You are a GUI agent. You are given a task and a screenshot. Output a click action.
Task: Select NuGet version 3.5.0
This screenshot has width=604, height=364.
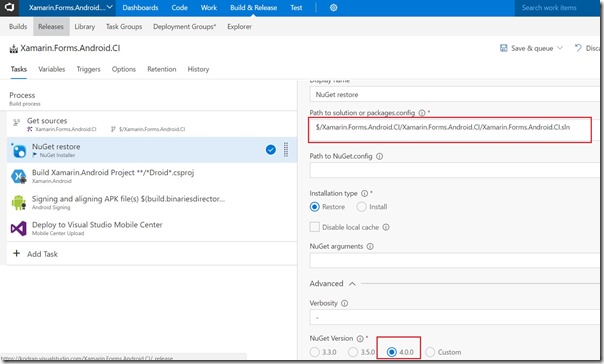click(x=353, y=352)
